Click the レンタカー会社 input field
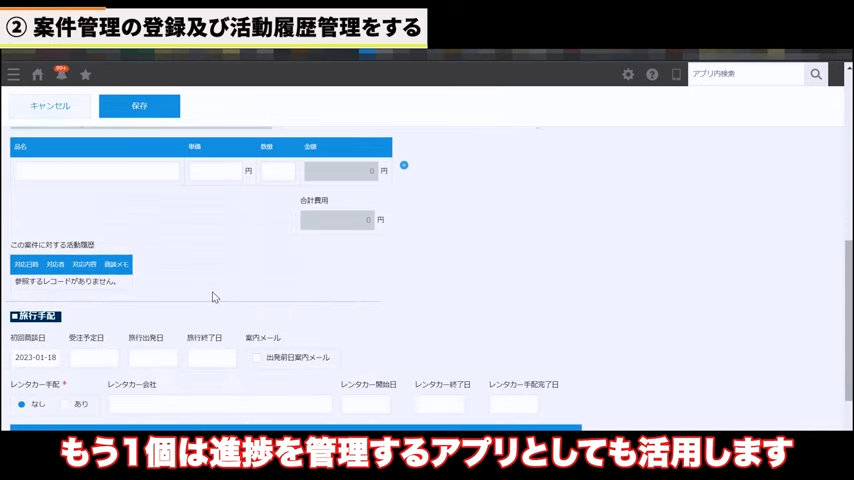The width and height of the screenshot is (854, 480). [x=220, y=404]
